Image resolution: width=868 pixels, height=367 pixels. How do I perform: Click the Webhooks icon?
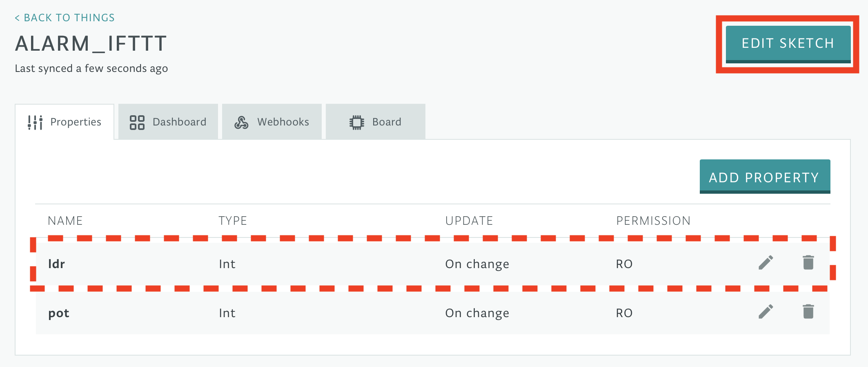241,122
